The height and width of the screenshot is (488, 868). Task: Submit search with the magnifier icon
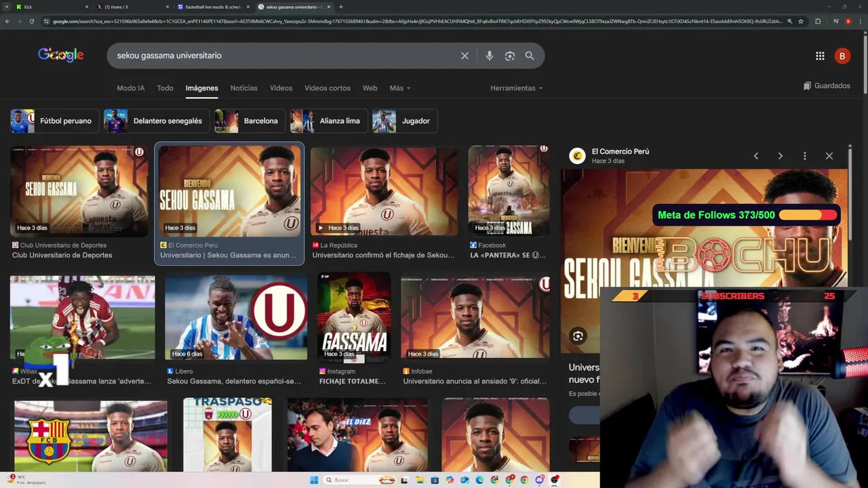tap(530, 56)
